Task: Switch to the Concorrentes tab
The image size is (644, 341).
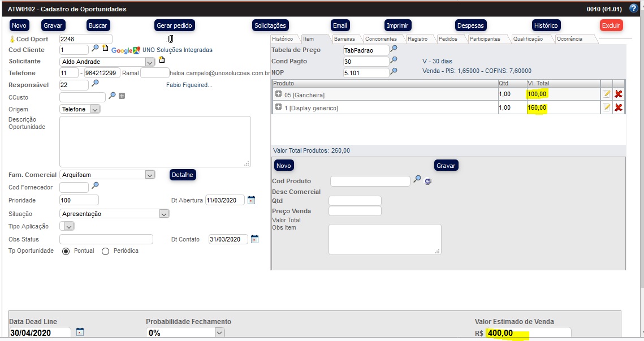Action: click(x=381, y=39)
